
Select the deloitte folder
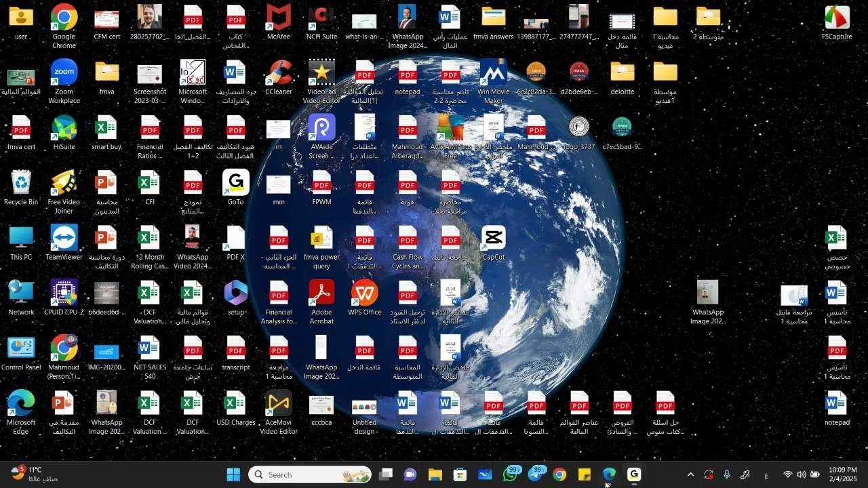point(622,77)
